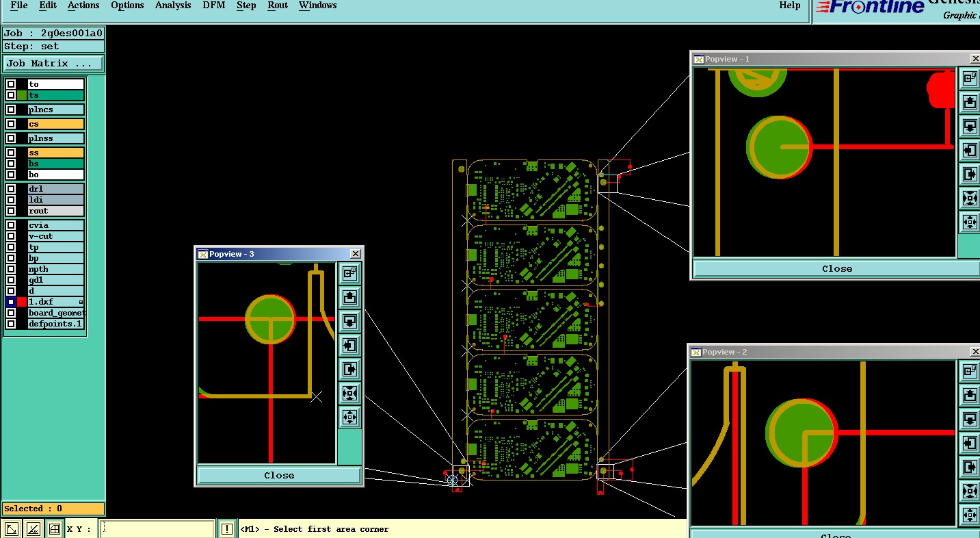Select the ldi layer name
Image resolution: width=980 pixels, height=538 pixels.
(56, 200)
